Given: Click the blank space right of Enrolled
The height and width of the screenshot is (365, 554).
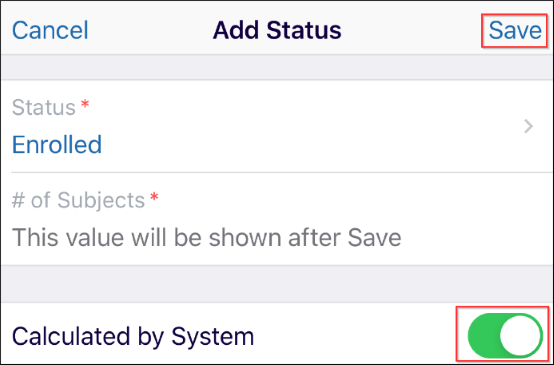Looking at the screenshot, I should pos(311,145).
